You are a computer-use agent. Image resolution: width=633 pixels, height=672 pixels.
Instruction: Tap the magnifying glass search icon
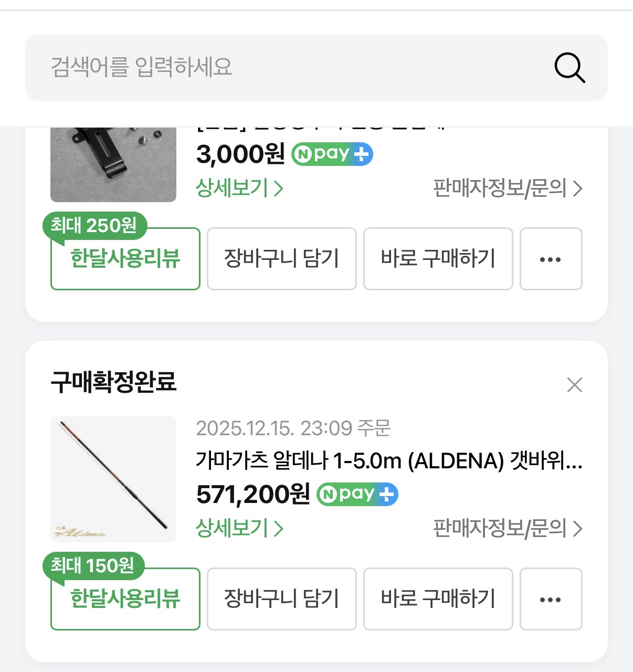(x=569, y=68)
